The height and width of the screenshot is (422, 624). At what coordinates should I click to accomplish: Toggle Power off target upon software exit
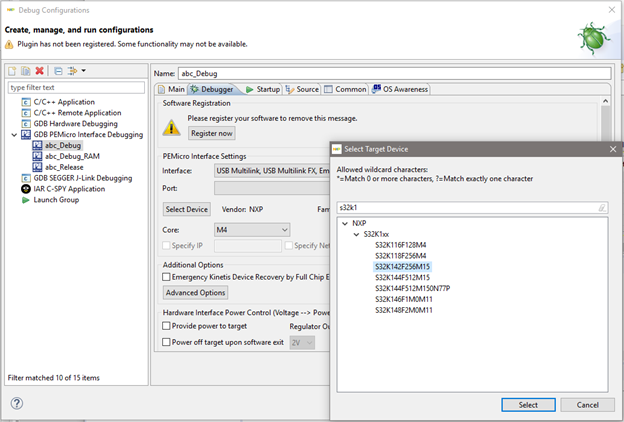(168, 342)
